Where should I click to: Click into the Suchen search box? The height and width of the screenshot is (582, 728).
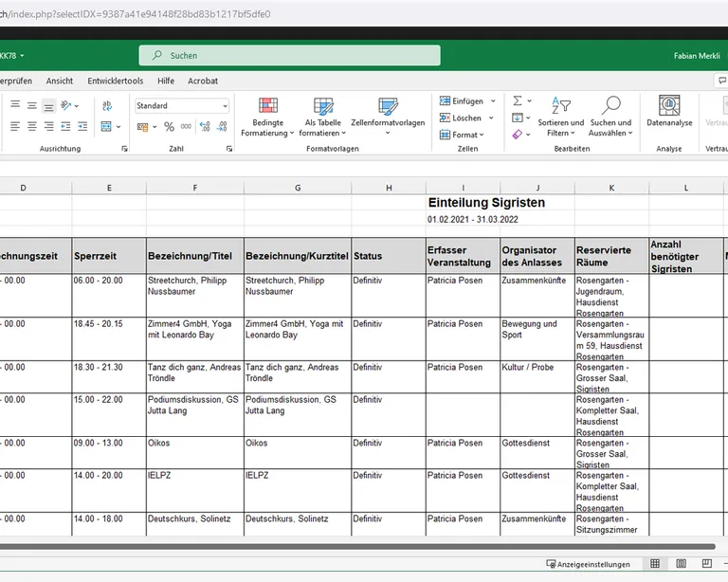pyautogui.click(x=290, y=55)
